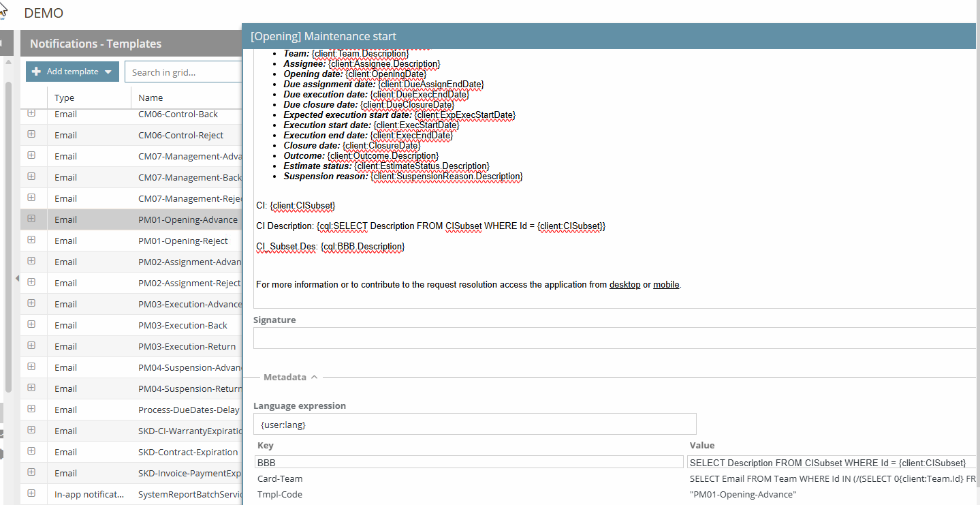Open the desktop link in message body

625,285
